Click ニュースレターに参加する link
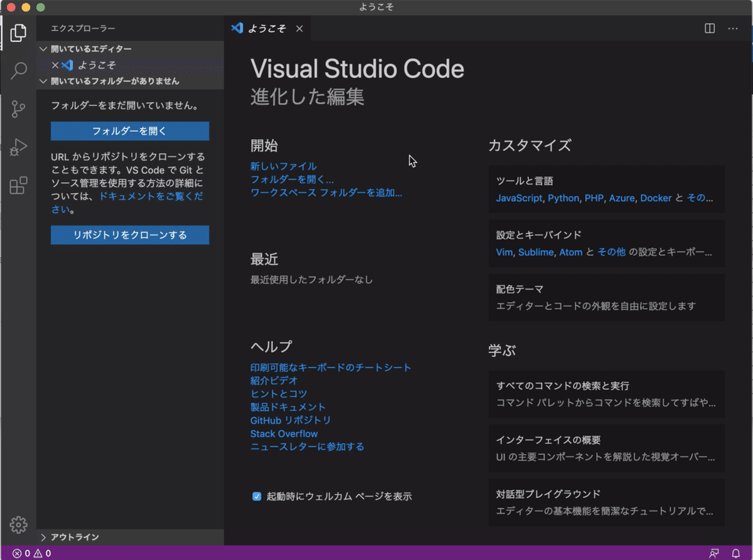This screenshot has width=753, height=560. (x=307, y=446)
